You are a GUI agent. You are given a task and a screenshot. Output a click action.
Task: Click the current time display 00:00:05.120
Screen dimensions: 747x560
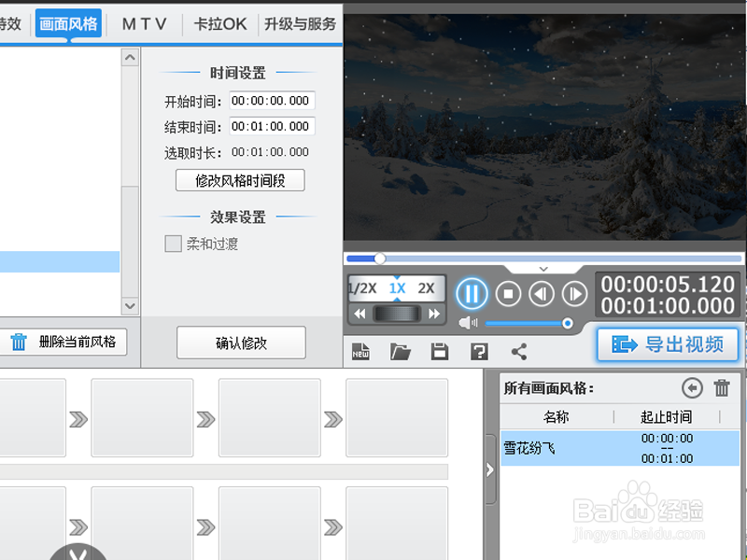668,285
